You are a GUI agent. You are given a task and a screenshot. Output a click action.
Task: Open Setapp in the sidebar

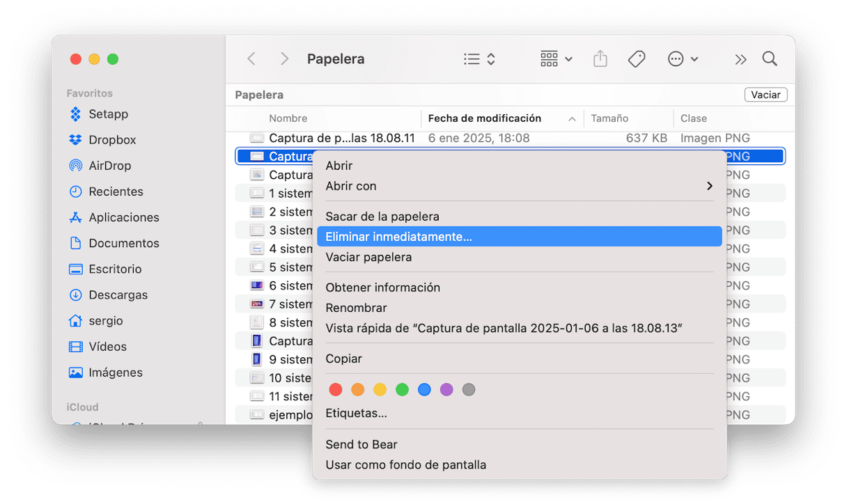(x=99, y=114)
